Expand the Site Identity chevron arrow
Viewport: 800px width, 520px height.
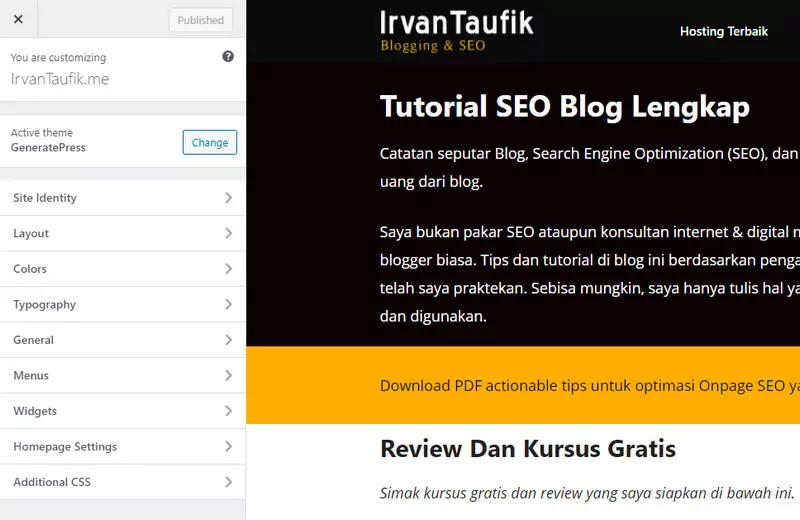click(229, 198)
